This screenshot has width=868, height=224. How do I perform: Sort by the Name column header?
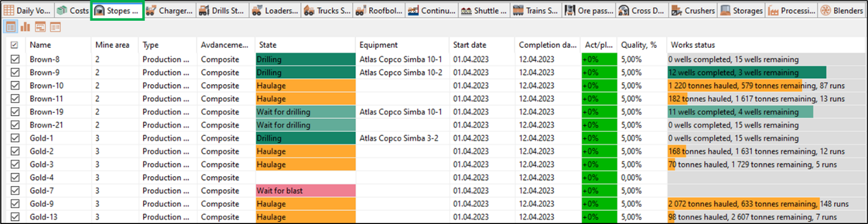pos(58,45)
